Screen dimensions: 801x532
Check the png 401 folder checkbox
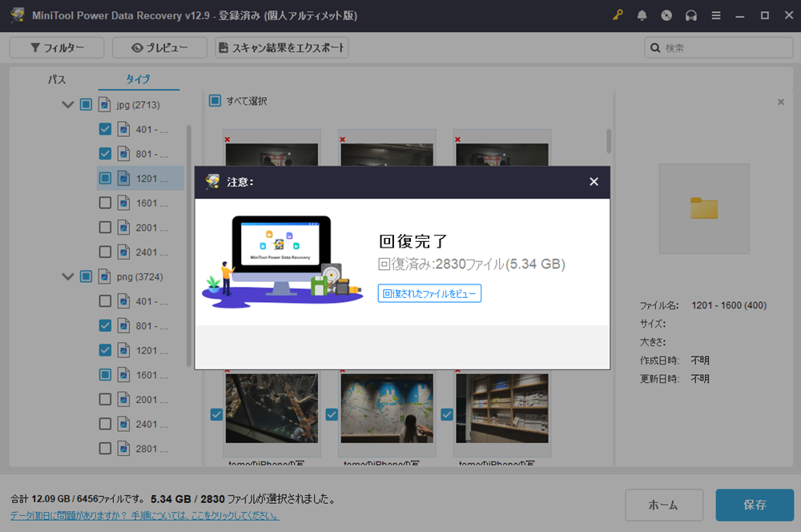click(x=105, y=301)
